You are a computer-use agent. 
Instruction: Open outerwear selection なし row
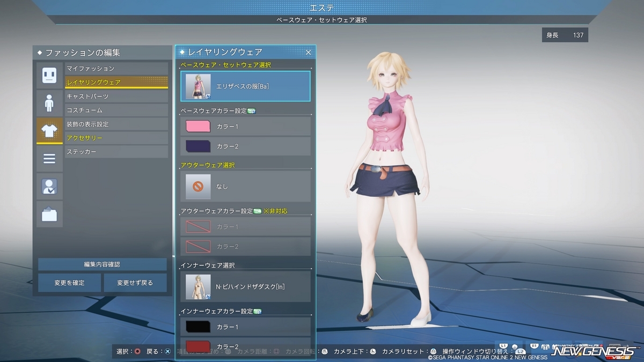245,186
